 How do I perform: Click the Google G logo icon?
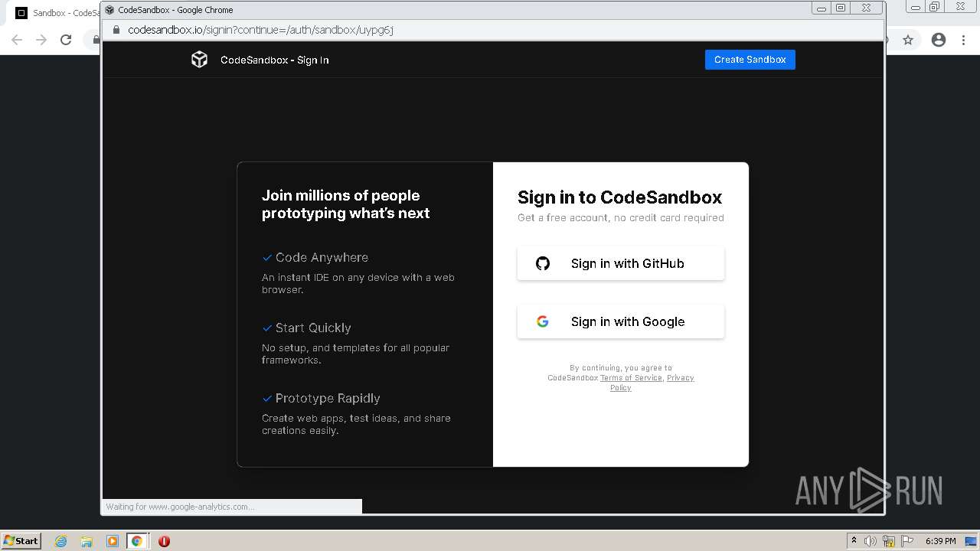543,321
